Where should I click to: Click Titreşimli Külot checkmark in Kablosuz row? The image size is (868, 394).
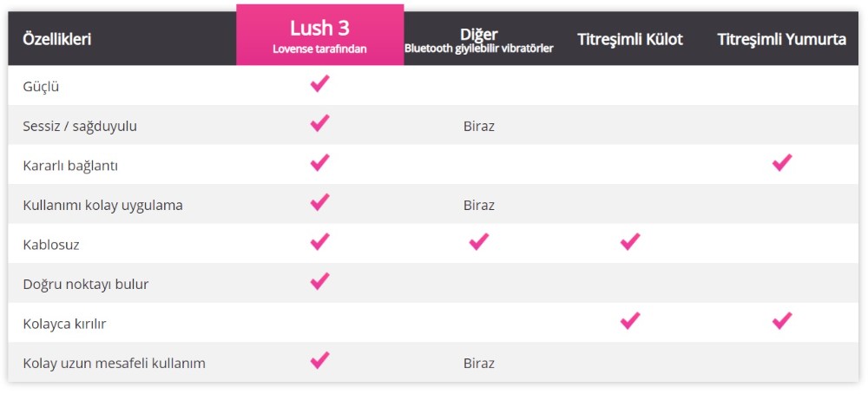pyautogui.click(x=630, y=242)
